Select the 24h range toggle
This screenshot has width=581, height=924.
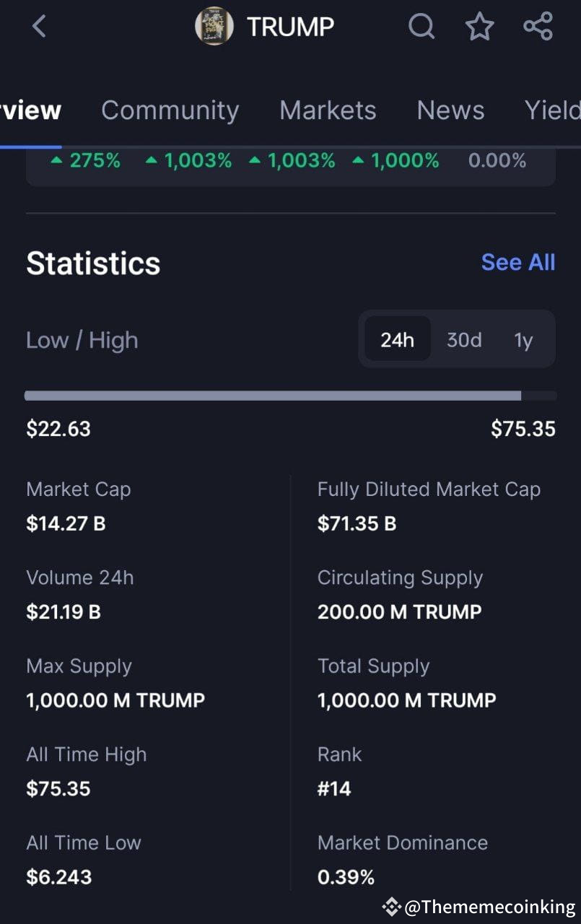398,339
